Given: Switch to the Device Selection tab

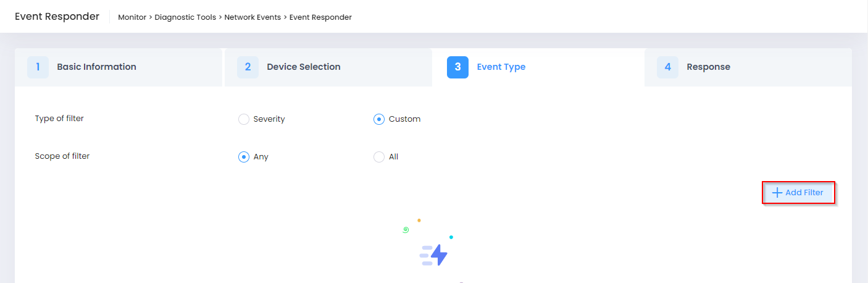Looking at the screenshot, I should coord(303,67).
